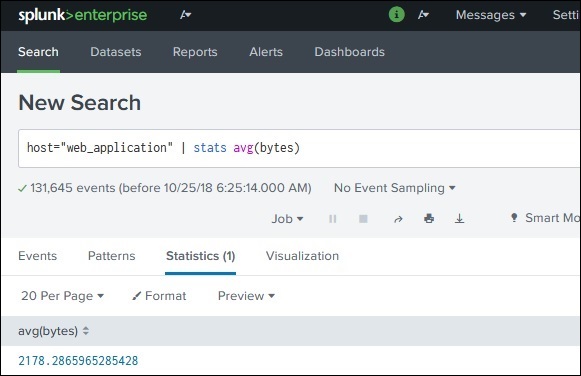Click the Format button
Screen dimensions: 581x376
[x=159, y=296]
